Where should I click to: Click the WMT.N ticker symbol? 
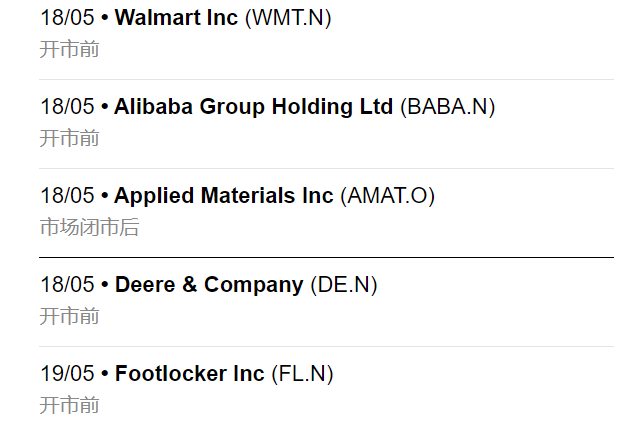[x=288, y=18]
